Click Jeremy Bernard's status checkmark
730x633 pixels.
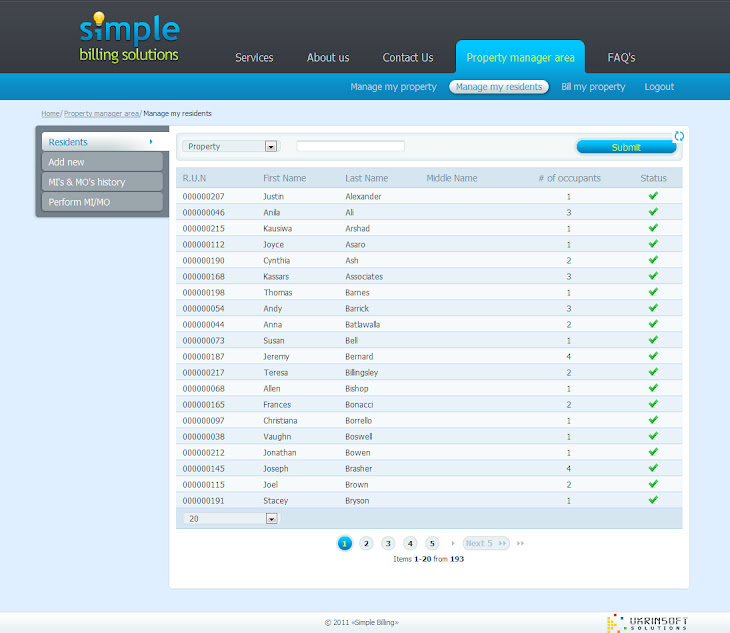(x=653, y=356)
